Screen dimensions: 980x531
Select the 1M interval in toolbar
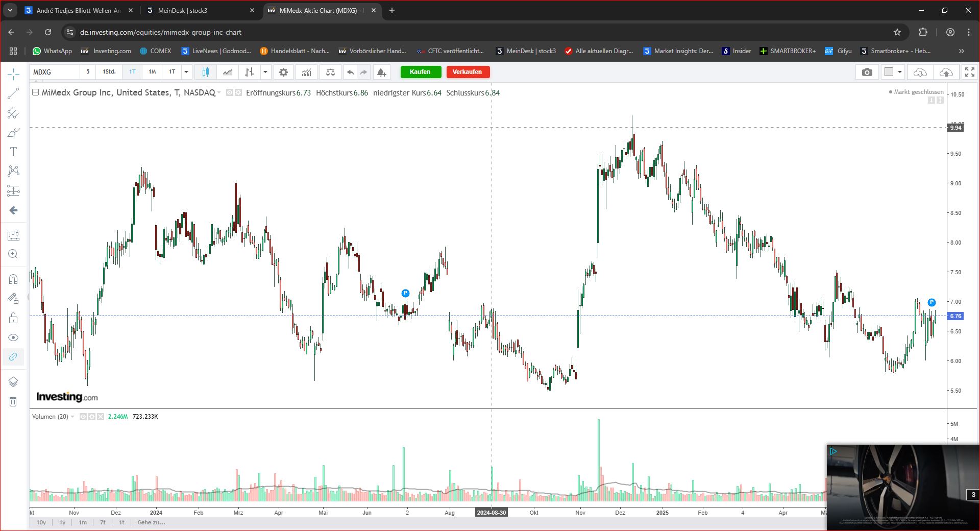pyautogui.click(x=152, y=72)
